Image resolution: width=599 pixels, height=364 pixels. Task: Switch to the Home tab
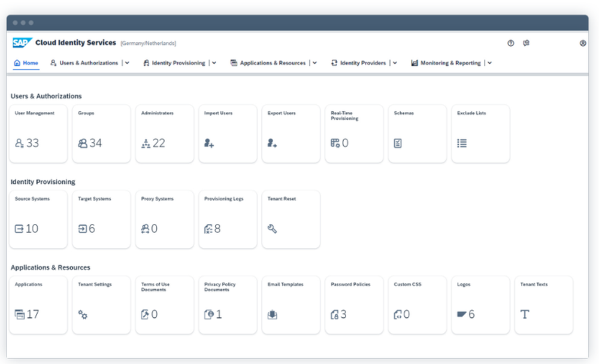pos(26,62)
